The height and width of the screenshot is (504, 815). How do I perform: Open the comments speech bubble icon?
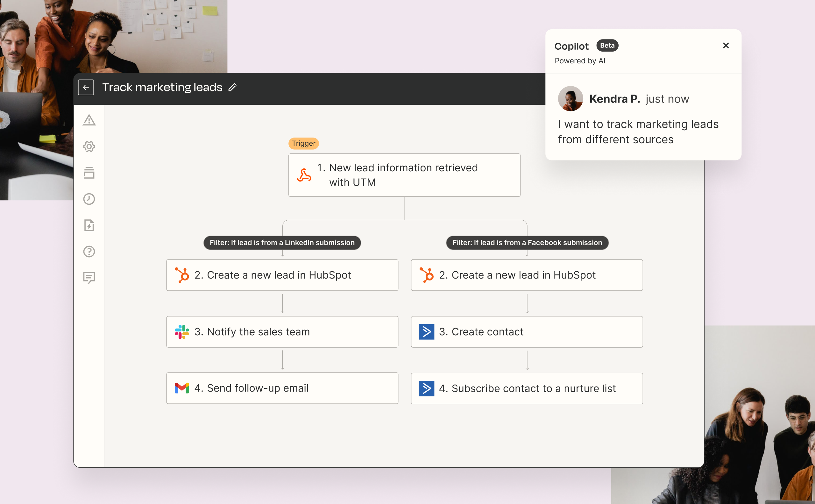(x=89, y=277)
